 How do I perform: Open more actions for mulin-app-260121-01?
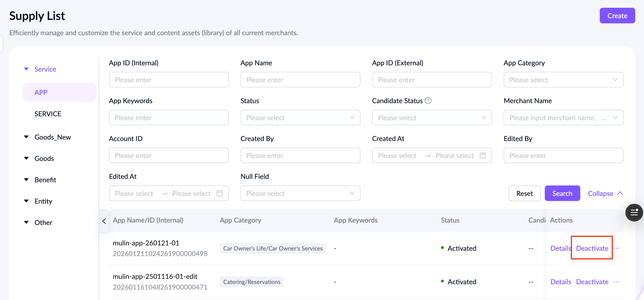point(616,248)
